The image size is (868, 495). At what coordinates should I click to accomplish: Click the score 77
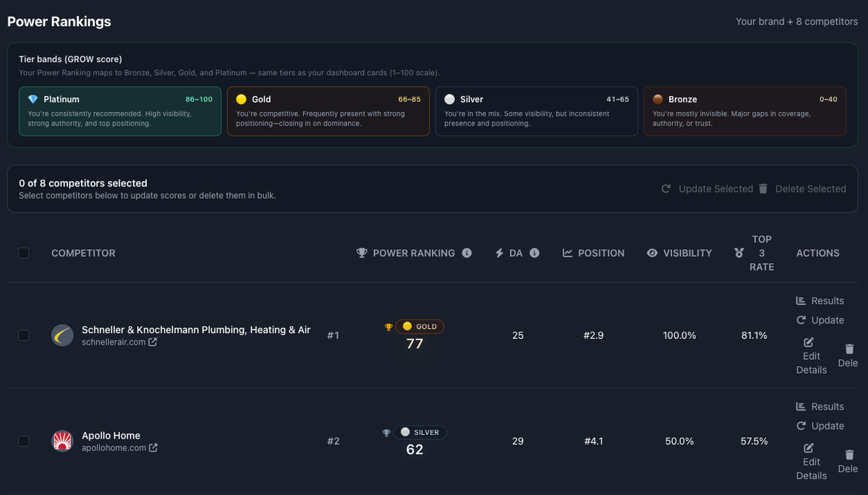coord(414,344)
